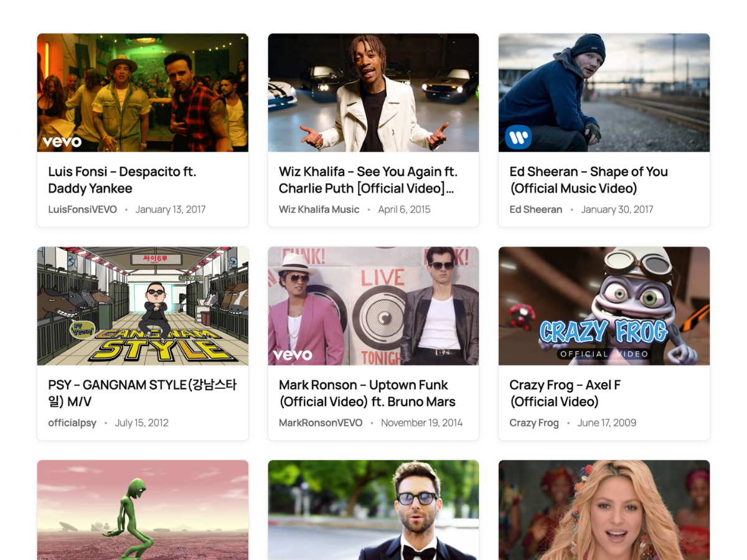Click title 'Wiz Khalifa – See You Again ft. Charlie Puth'

coord(369,180)
